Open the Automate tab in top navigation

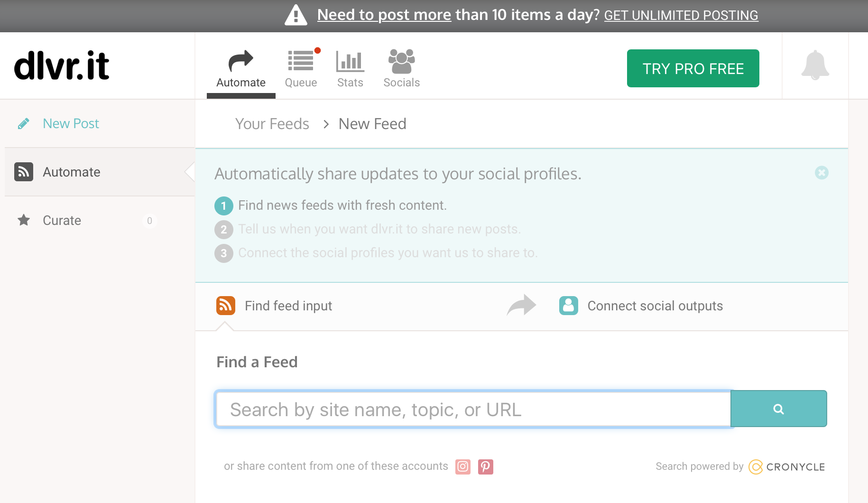[x=241, y=69]
